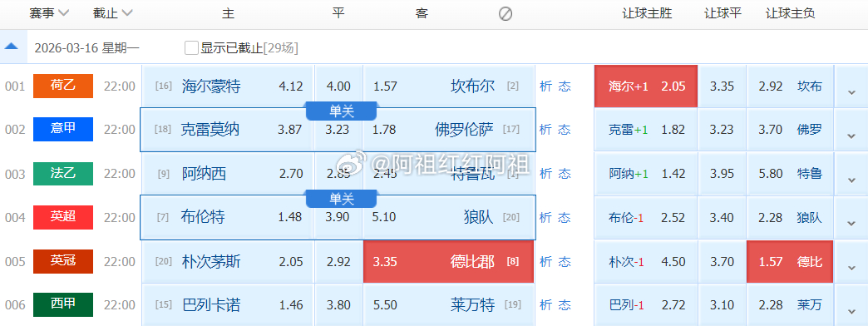The image size is (868, 326).
Task: Tick the 显示已截止 checkbox
Action: pyautogui.click(x=191, y=47)
